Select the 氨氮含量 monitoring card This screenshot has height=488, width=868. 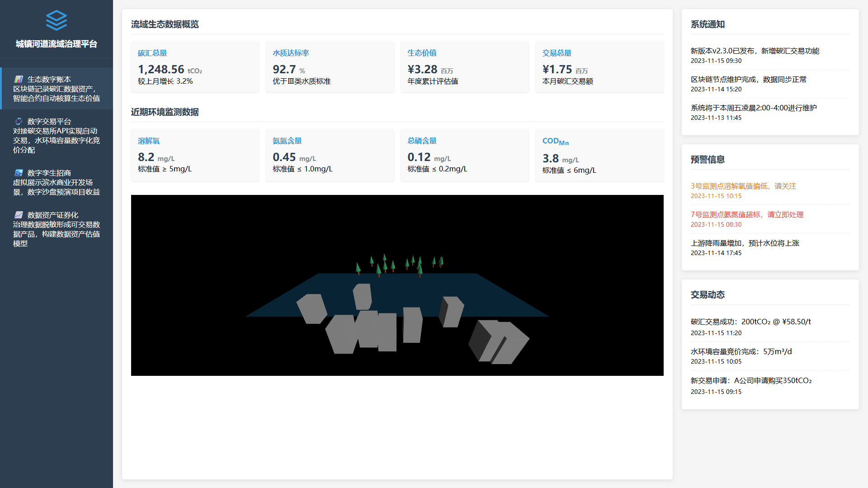(x=330, y=155)
